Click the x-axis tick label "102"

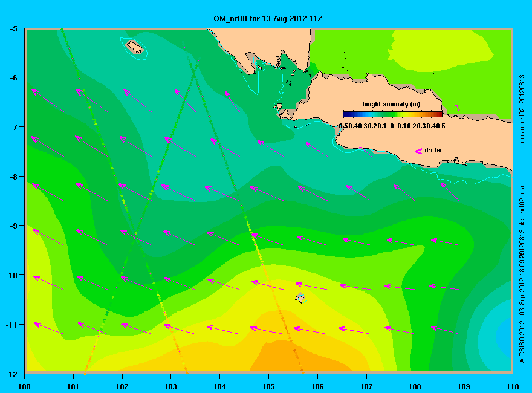click(x=122, y=386)
